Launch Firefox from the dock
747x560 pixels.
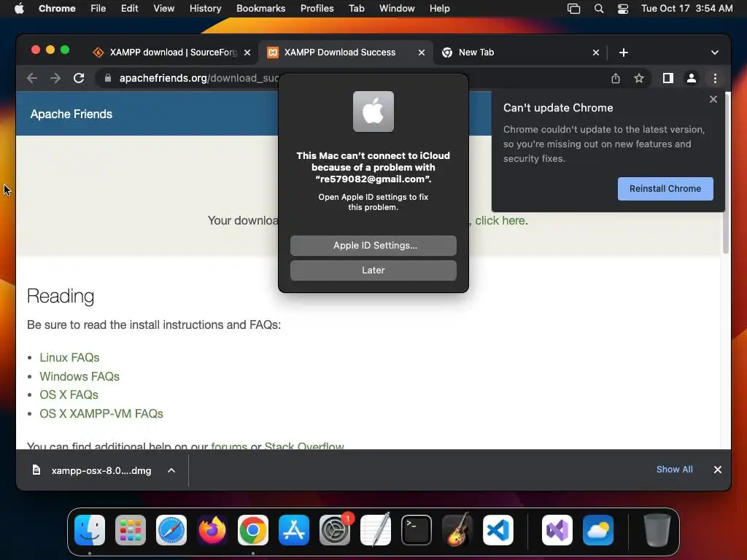click(x=212, y=530)
